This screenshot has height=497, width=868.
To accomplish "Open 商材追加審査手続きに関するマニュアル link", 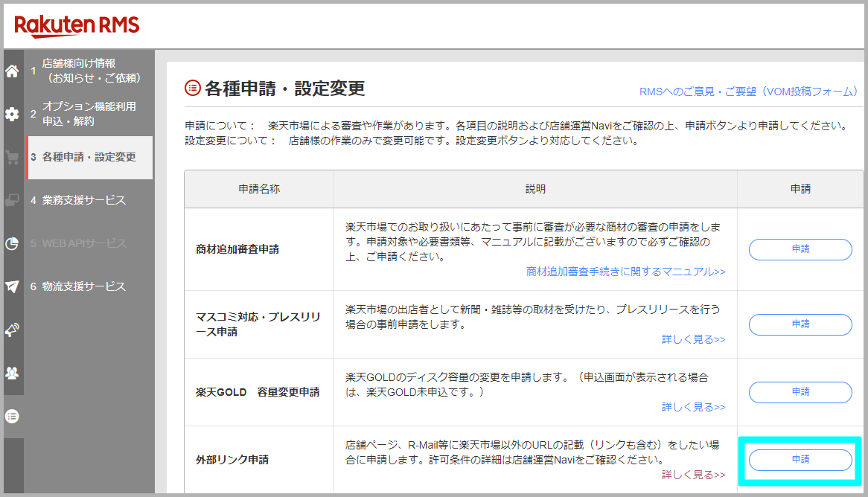I will tap(625, 272).
